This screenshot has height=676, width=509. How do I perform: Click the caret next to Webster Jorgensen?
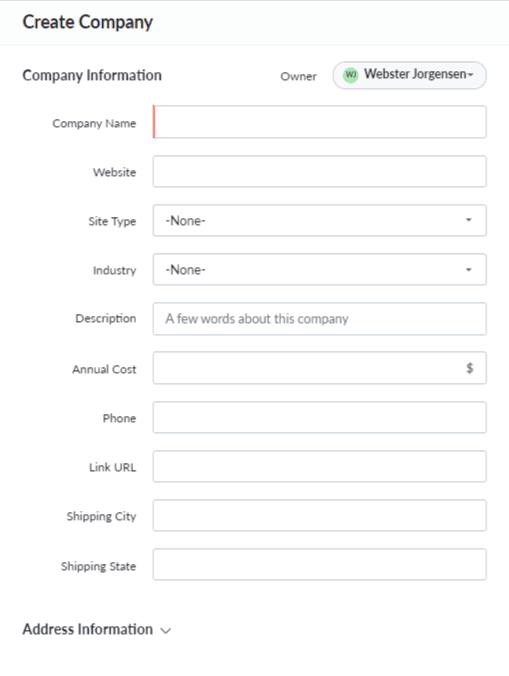click(x=471, y=75)
